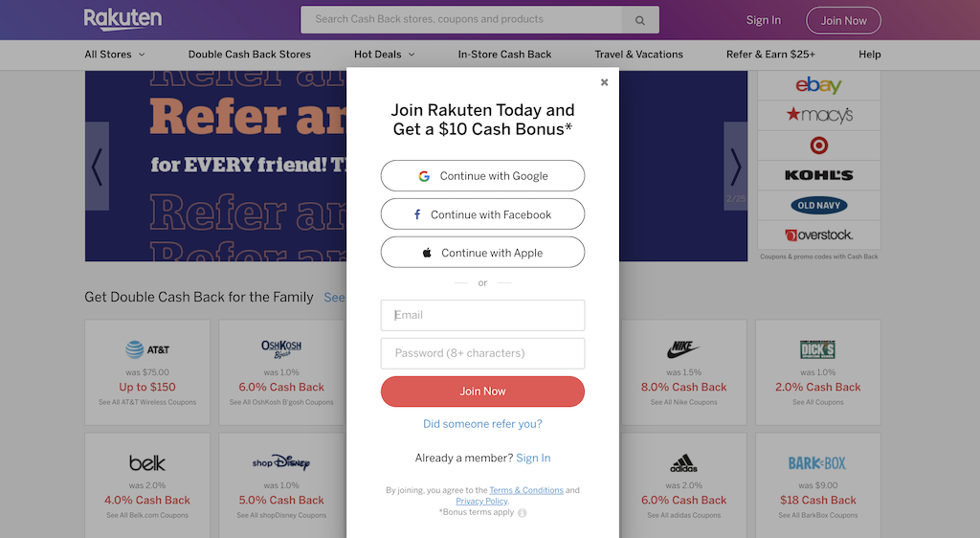
Task: Open the Target bullseye logo
Action: click(819, 145)
